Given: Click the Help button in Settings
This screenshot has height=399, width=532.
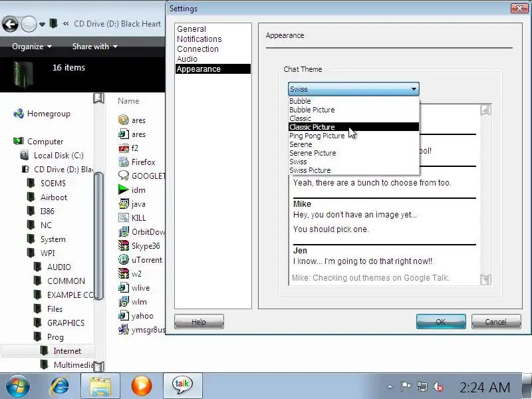Looking at the screenshot, I should click(199, 322).
